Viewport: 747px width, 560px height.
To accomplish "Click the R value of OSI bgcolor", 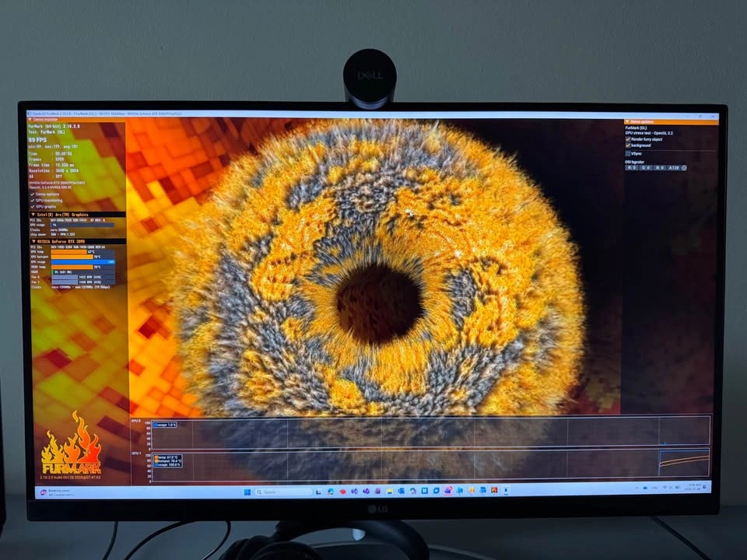I will coord(632,168).
